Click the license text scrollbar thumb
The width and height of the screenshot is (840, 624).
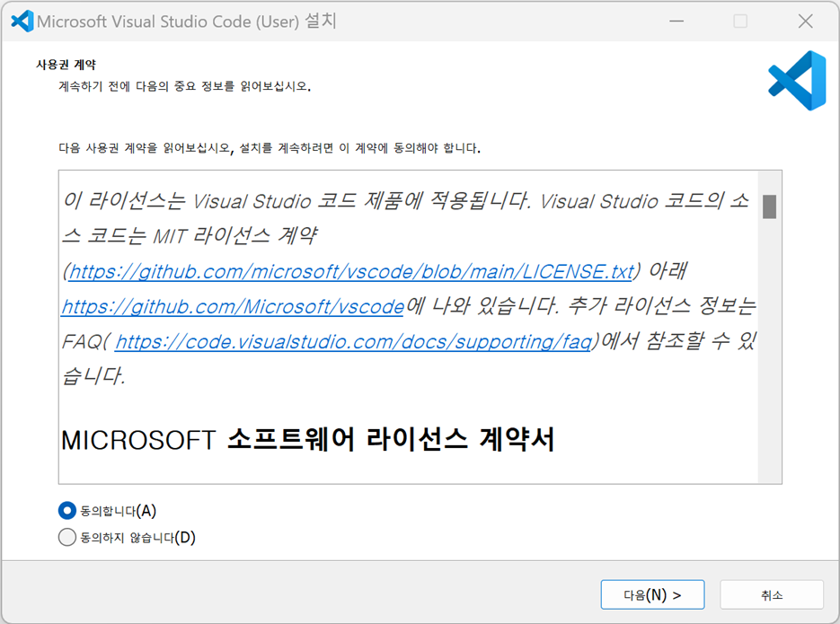click(x=769, y=207)
